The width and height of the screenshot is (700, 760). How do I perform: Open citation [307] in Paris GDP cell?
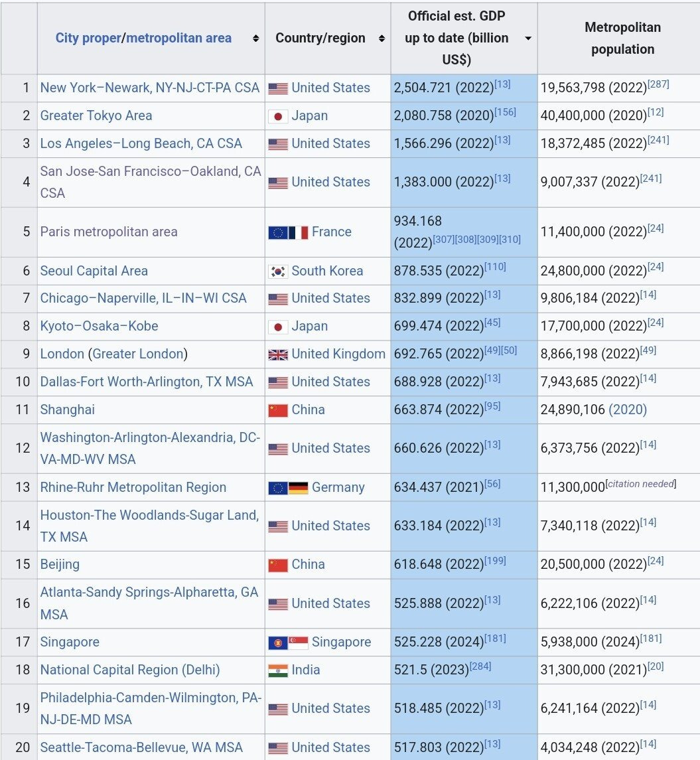[x=443, y=240]
